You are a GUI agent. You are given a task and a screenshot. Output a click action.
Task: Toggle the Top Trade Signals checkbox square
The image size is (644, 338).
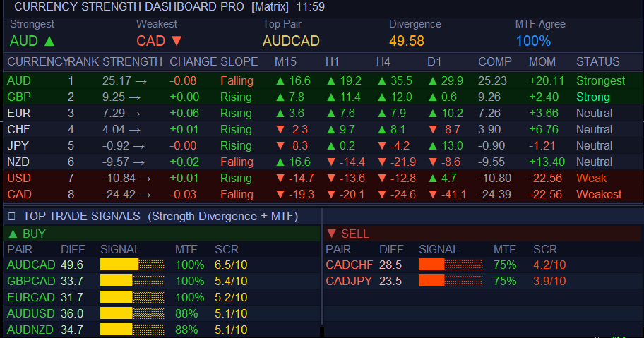point(12,216)
